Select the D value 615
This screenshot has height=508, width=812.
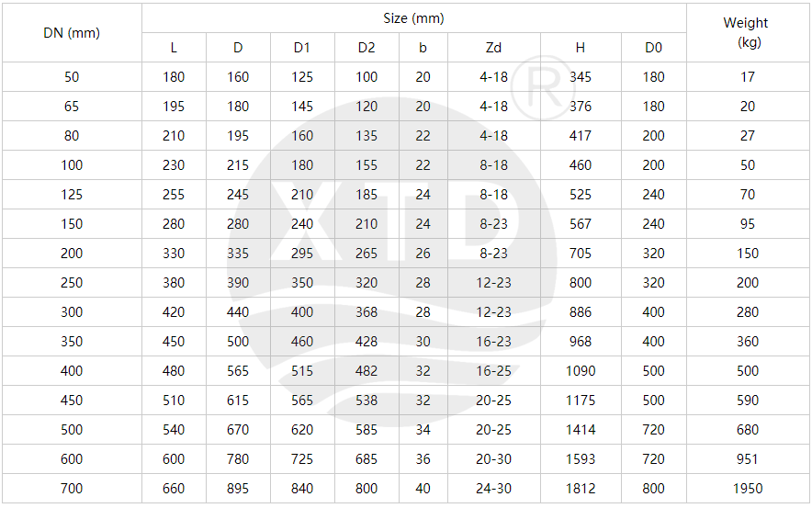tap(238, 401)
